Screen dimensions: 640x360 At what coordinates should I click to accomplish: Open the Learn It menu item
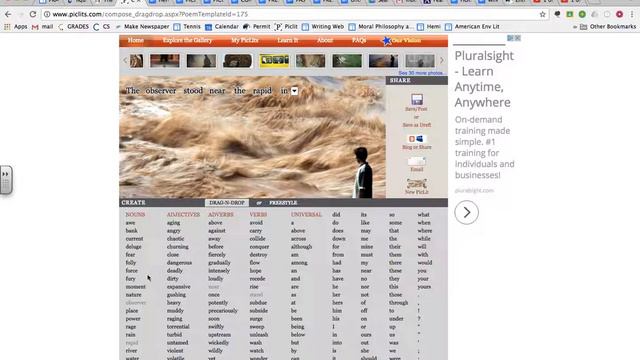(288, 40)
